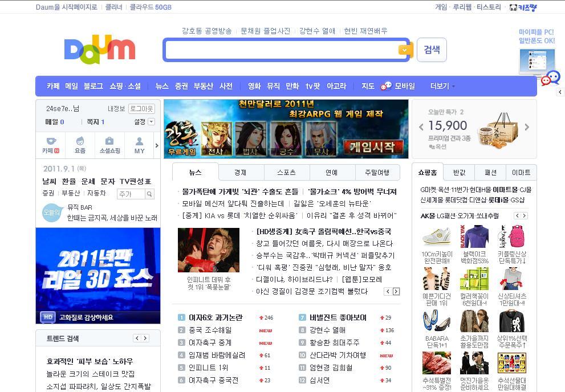Expand the 설정 dropdown arrow
This screenshot has height=392, width=565.
152,122
